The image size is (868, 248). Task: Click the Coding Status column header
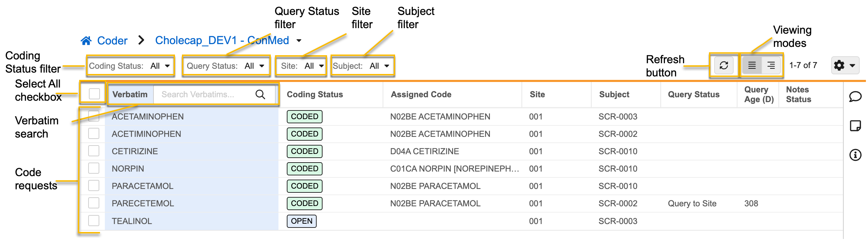click(x=315, y=94)
